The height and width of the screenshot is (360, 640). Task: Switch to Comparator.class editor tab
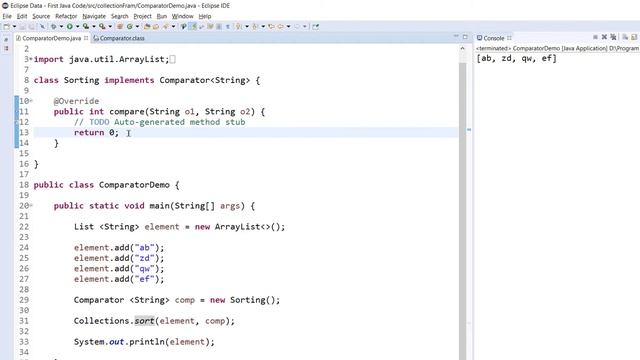tap(119, 38)
